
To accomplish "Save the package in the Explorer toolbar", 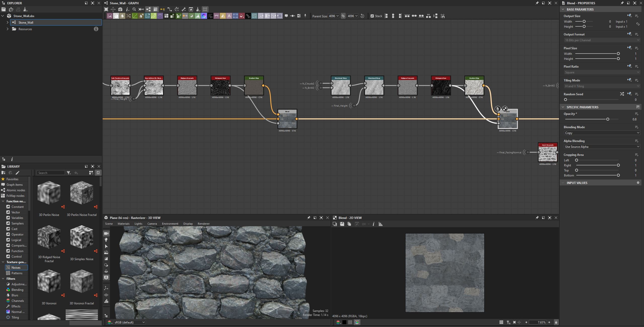I will click(4, 9).
